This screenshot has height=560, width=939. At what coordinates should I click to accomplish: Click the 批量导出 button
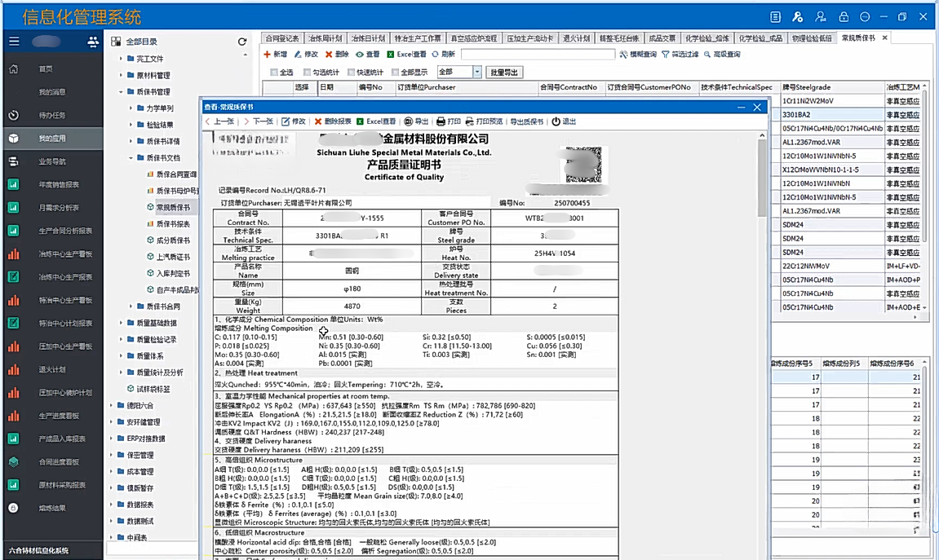coord(504,73)
